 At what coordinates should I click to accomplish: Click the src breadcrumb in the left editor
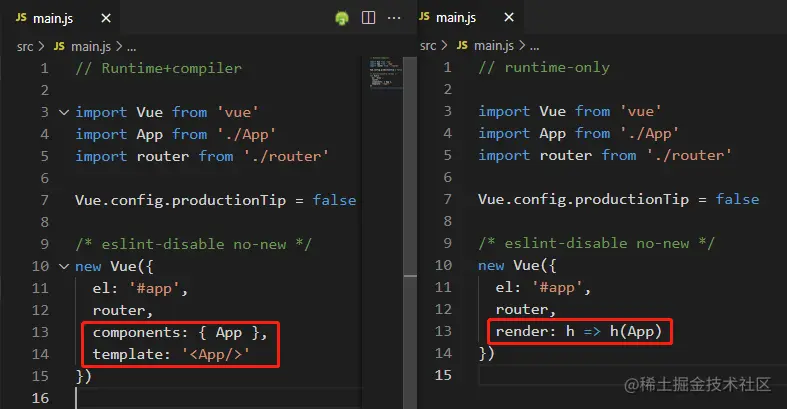pyautogui.click(x=25, y=47)
